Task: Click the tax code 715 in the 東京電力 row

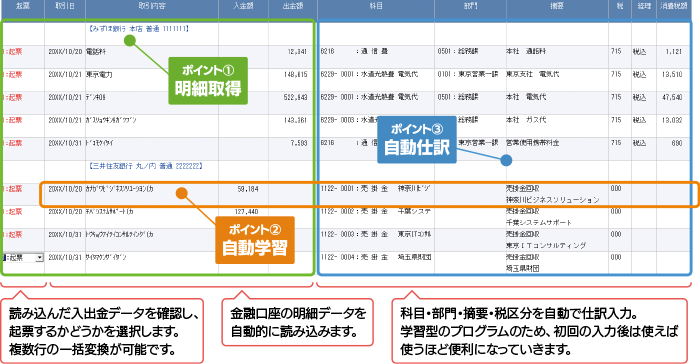Action: click(616, 75)
